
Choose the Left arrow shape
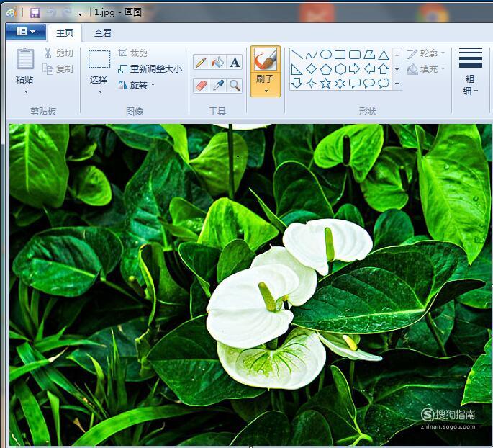tap(369, 69)
